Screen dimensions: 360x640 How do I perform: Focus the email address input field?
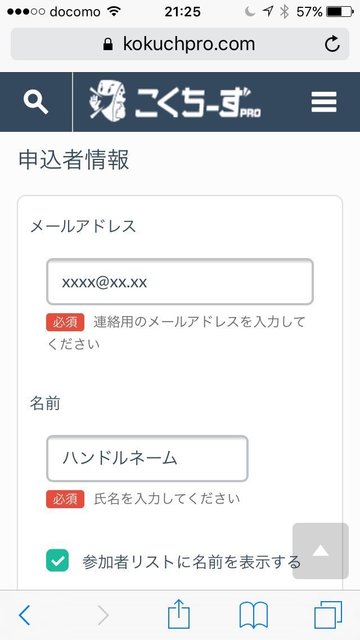[180, 282]
